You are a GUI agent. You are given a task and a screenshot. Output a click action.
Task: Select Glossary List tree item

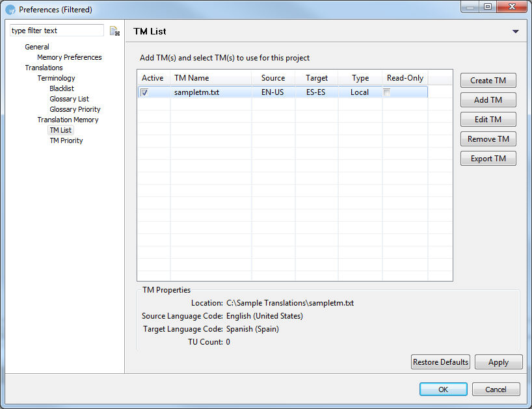(69, 99)
